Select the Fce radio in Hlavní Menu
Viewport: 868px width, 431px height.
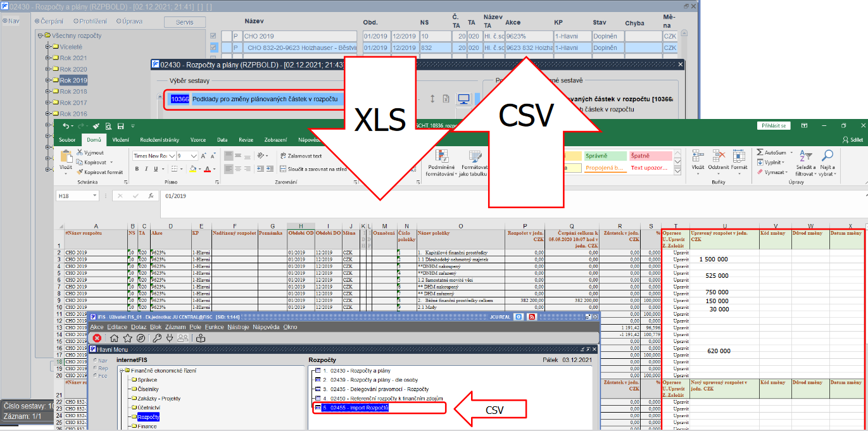click(x=96, y=375)
